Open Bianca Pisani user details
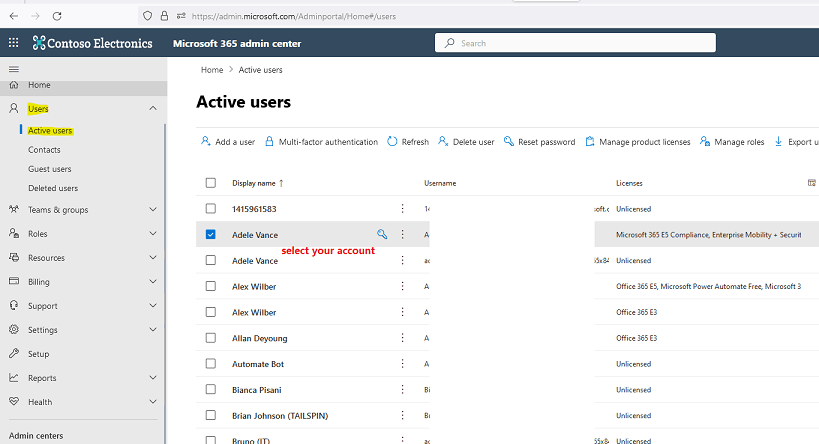 pos(256,390)
